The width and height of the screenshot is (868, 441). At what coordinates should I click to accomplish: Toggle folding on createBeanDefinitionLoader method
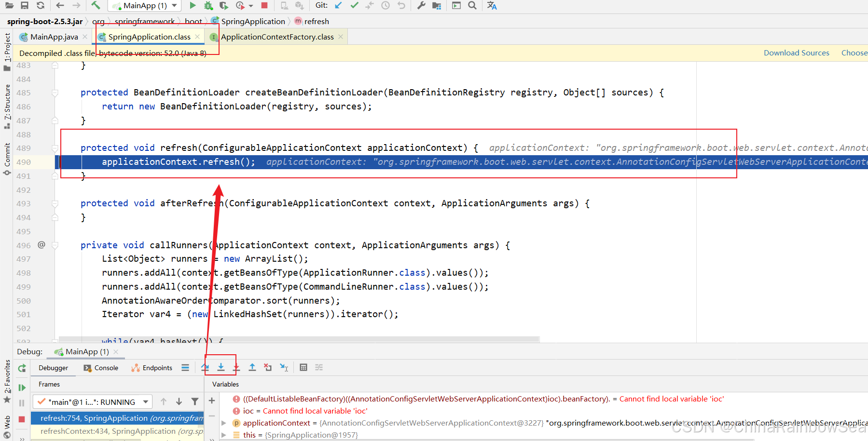(55, 93)
